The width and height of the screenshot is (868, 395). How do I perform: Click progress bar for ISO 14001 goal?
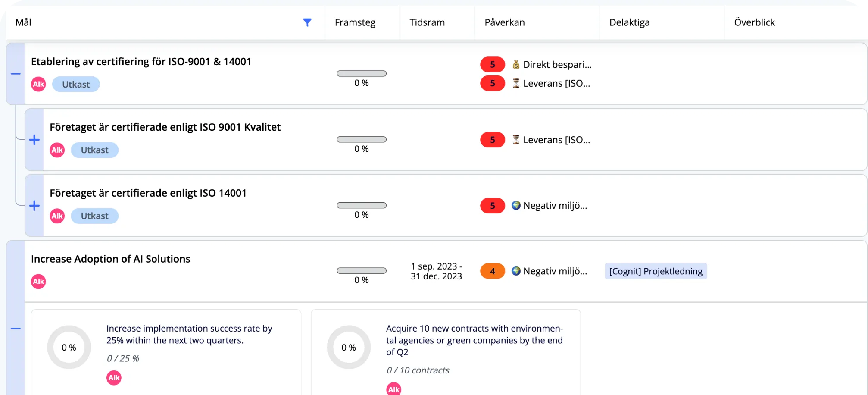coord(362,206)
